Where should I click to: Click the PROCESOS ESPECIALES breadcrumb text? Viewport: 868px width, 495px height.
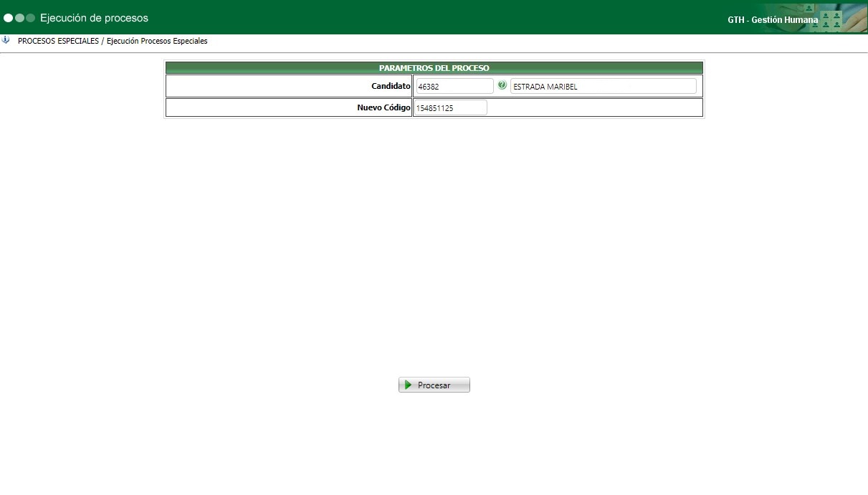coord(58,41)
